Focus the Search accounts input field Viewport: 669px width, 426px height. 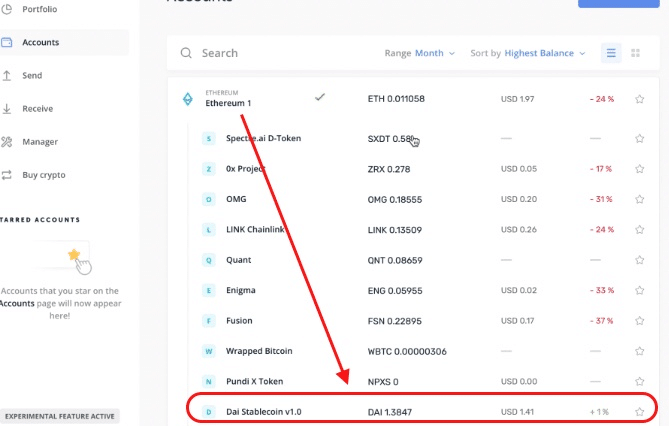coord(280,53)
